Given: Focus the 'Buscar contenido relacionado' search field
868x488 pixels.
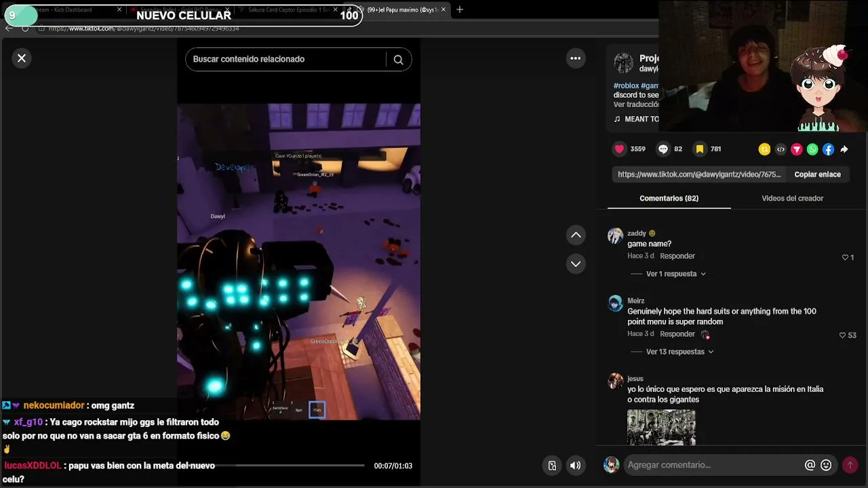Looking at the screenshot, I should click(x=285, y=59).
